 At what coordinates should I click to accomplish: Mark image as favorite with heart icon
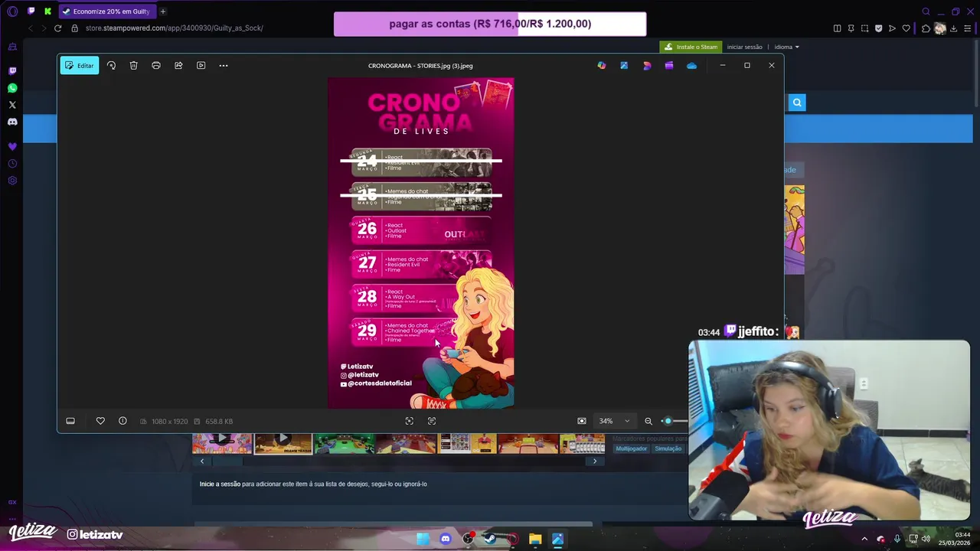pyautogui.click(x=100, y=421)
